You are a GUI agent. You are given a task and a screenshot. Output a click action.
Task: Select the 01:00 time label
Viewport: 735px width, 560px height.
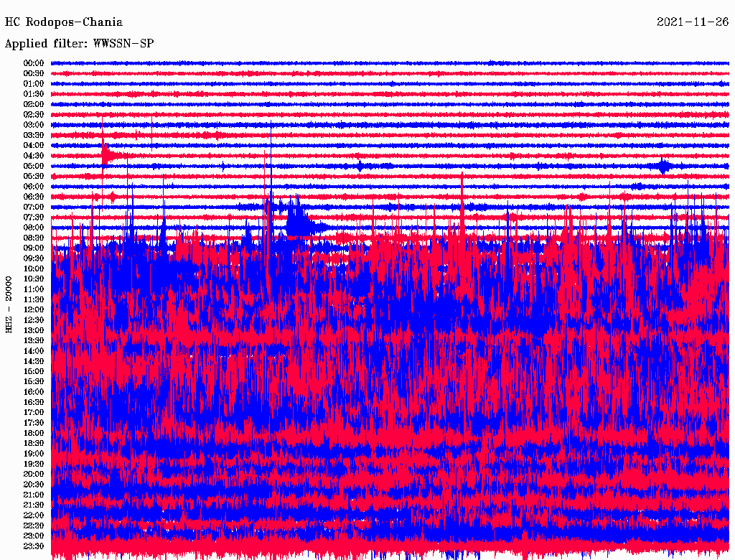click(x=34, y=84)
